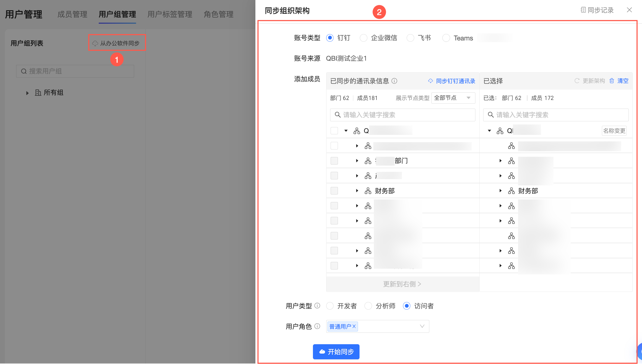Check the 财务部 department checkbox

[334, 191]
